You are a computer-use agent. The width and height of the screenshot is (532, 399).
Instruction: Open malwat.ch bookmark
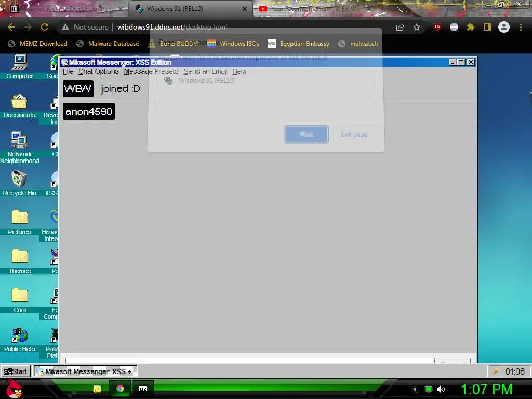(358, 44)
